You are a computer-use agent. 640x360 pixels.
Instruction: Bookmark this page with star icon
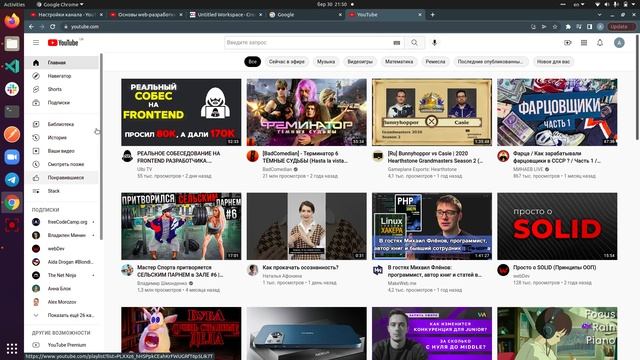(555, 27)
